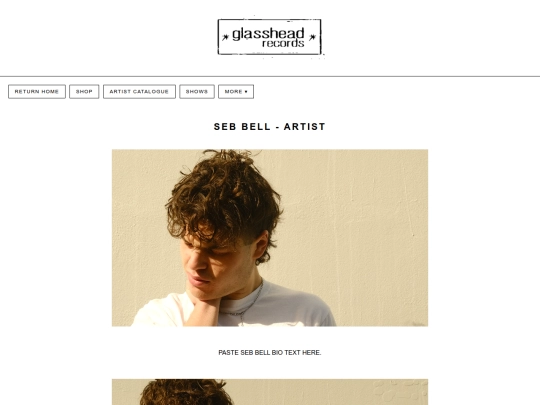Open the second Seb Bell photo at the bottom
Screen dimensions: 540x405
(270, 392)
